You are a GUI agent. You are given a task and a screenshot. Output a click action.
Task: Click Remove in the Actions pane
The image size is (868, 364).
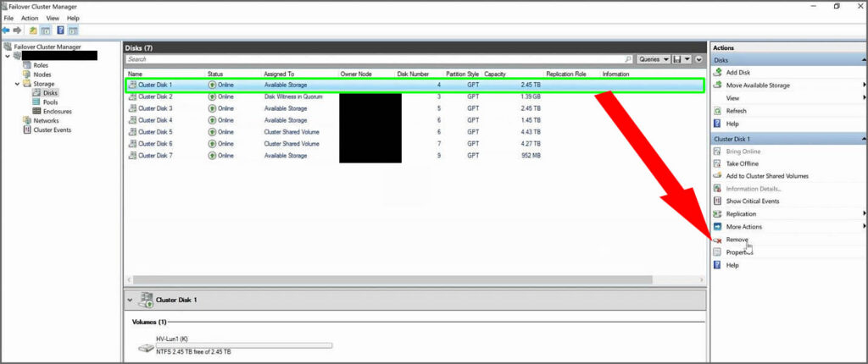(737, 240)
